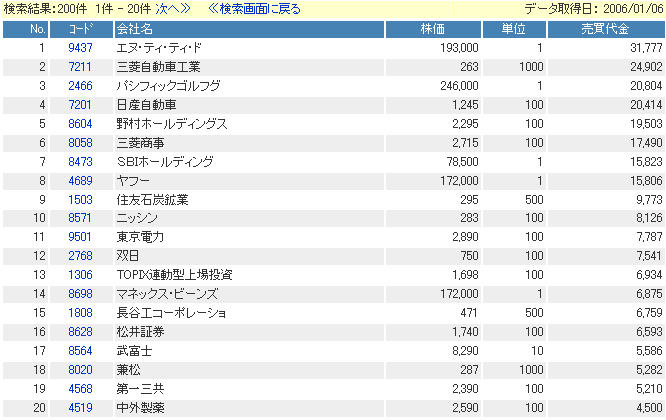Select company name 住友石炭鉱業

point(152,200)
